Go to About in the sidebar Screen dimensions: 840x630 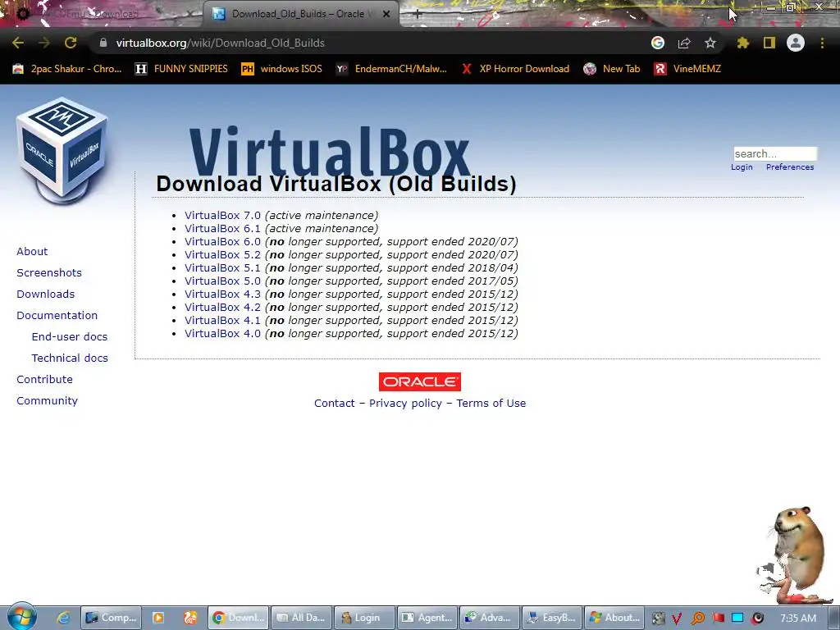coord(32,251)
